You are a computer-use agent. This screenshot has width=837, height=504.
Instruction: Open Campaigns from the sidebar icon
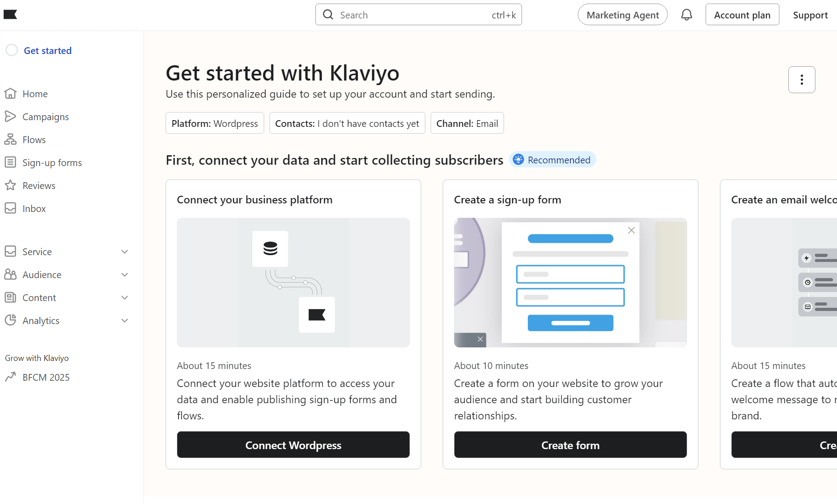click(11, 117)
